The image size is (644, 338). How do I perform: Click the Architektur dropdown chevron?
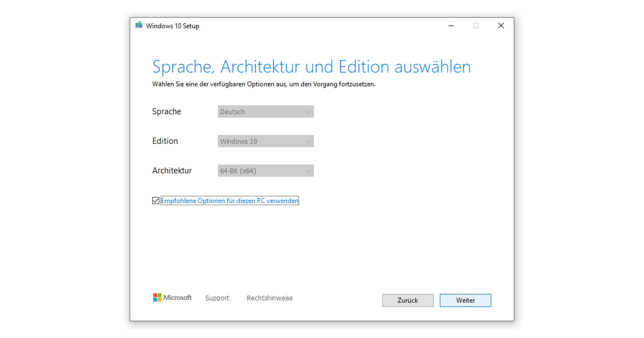309,171
